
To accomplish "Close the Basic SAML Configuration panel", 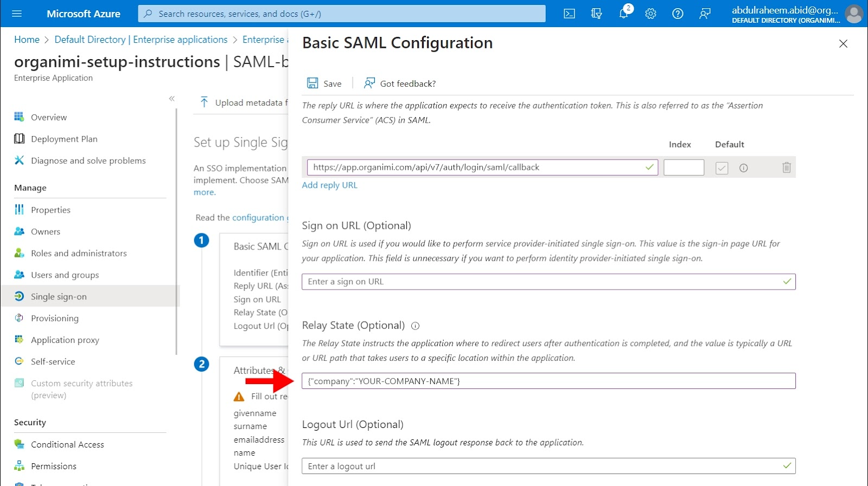I will 843,43.
